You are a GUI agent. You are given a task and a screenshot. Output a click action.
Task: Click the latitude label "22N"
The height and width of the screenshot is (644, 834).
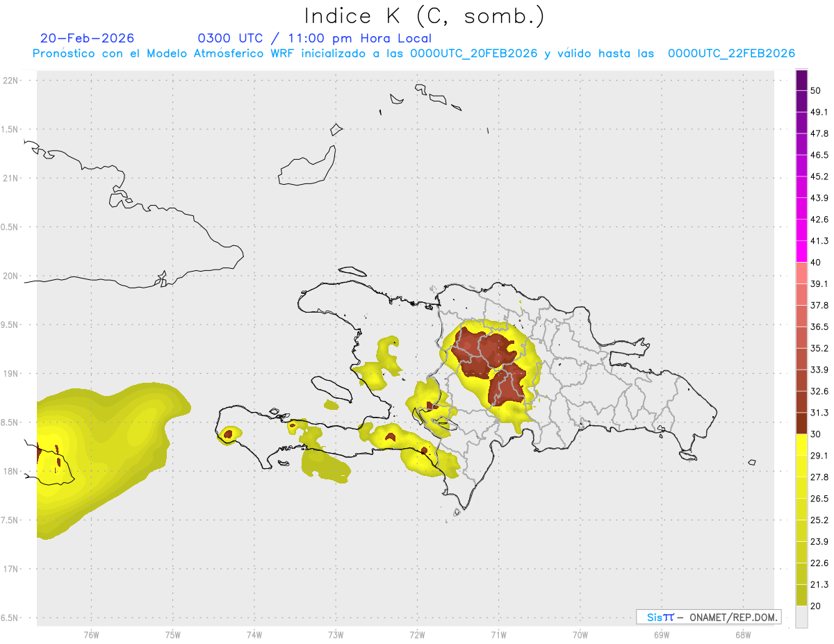(x=10, y=80)
